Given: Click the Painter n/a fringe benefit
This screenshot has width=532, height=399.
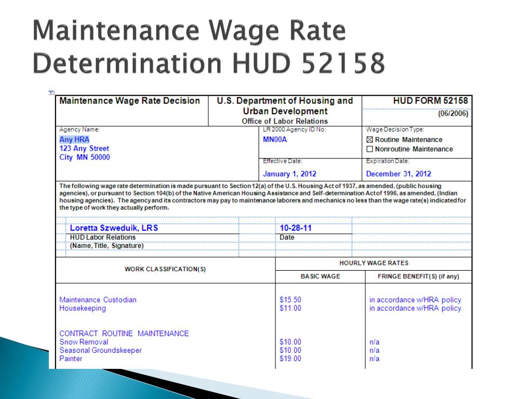Looking at the screenshot, I should [x=374, y=358].
